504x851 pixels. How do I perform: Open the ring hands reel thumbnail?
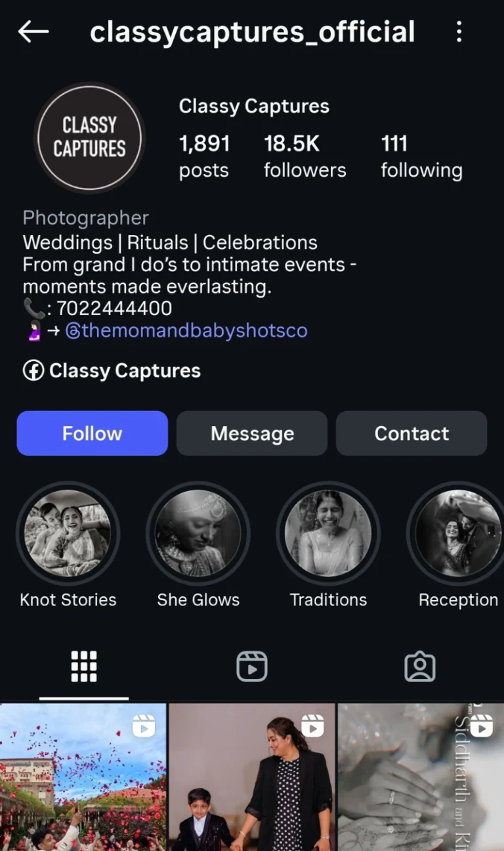click(421, 777)
